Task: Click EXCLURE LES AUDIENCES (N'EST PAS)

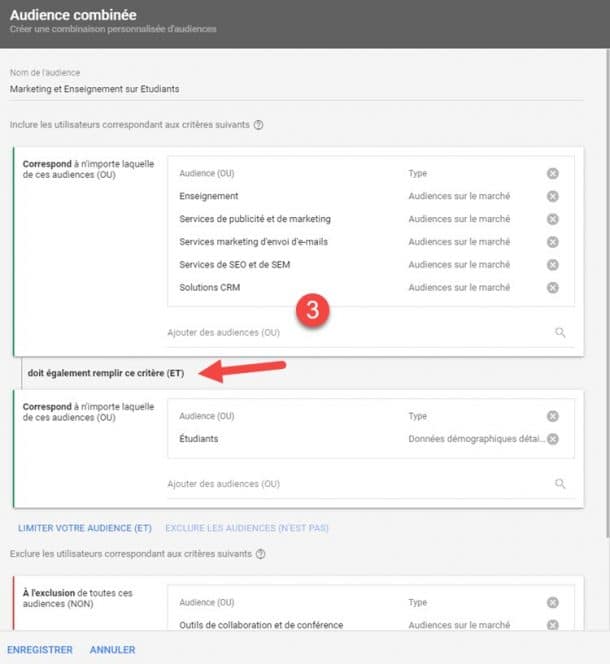Action: (246, 528)
